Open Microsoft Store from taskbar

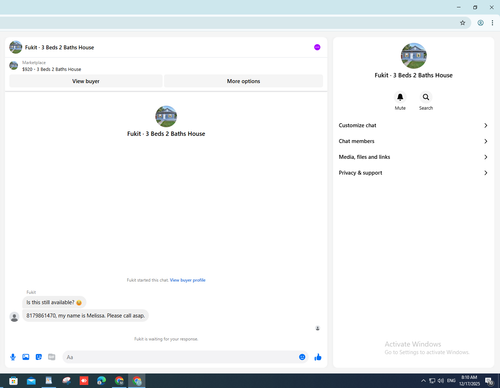point(13,381)
